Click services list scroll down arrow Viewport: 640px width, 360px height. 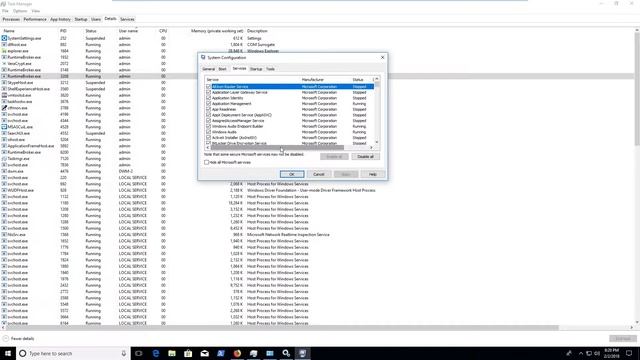click(x=377, y=142)
